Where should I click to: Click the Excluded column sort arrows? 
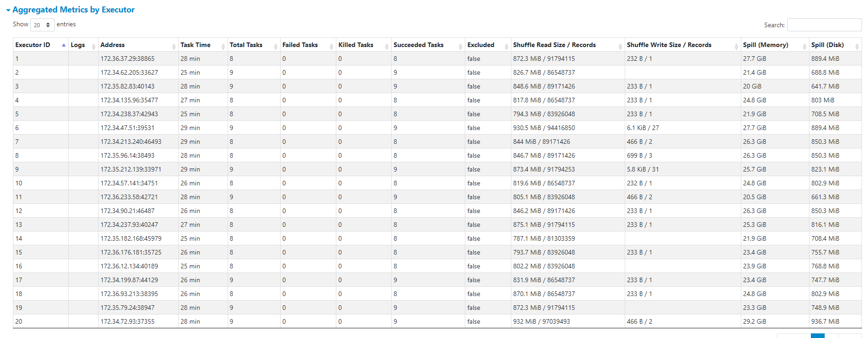point(506,46)
